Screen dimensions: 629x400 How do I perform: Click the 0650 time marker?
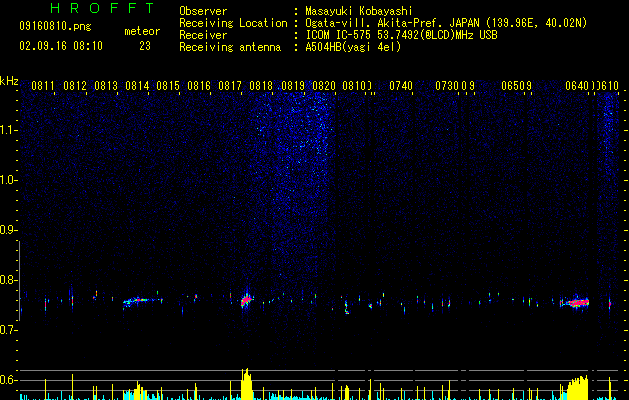513,86
